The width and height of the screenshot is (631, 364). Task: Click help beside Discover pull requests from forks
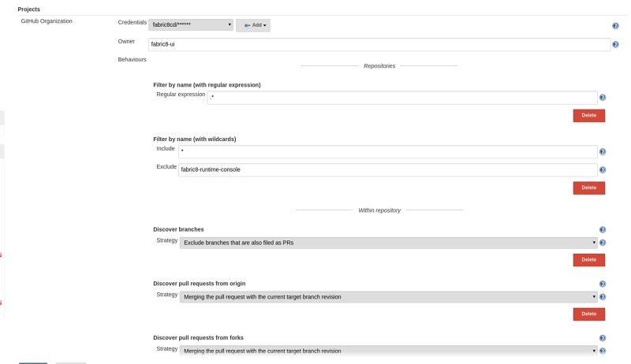click(603, 338)
